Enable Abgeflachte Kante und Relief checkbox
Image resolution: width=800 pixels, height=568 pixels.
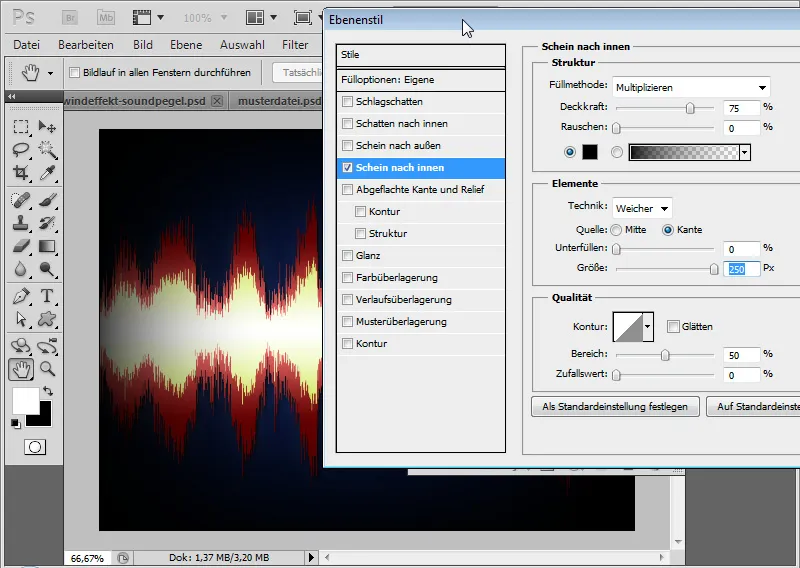tap(347, 189)
